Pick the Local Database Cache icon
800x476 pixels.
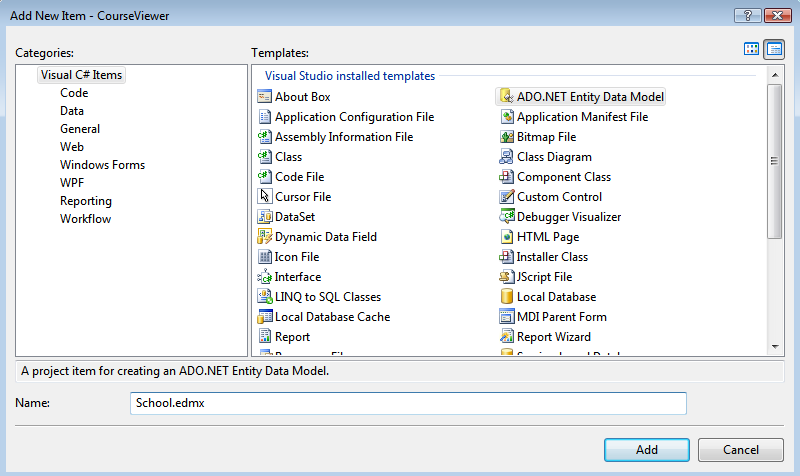264,317
